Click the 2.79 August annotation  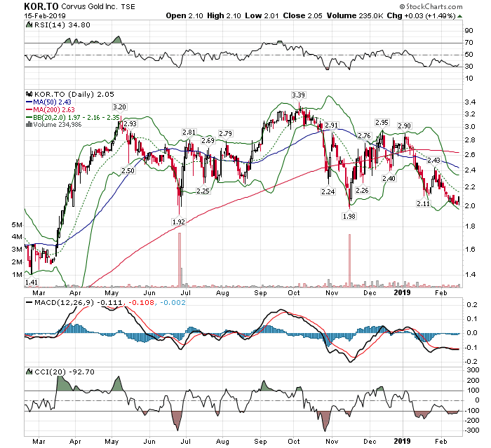[225, 134]
